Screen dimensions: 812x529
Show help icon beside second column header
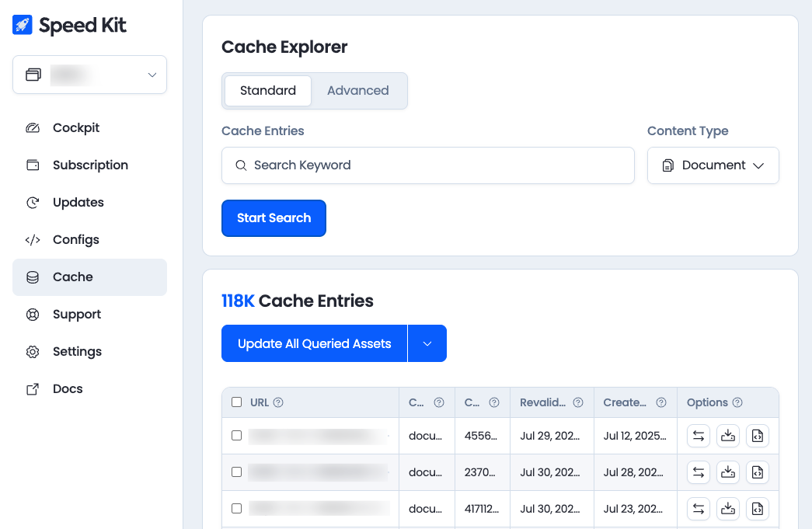click(x=438, y=402)
